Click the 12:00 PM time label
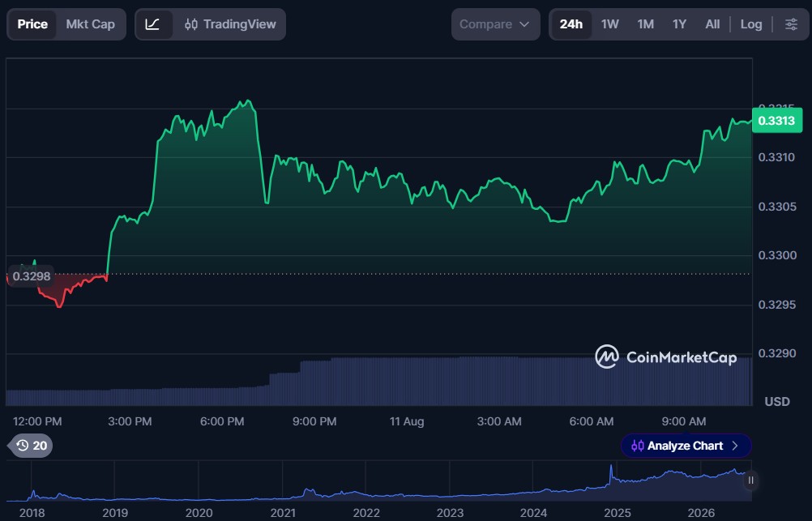812x521 pixels. coord(37,421)
